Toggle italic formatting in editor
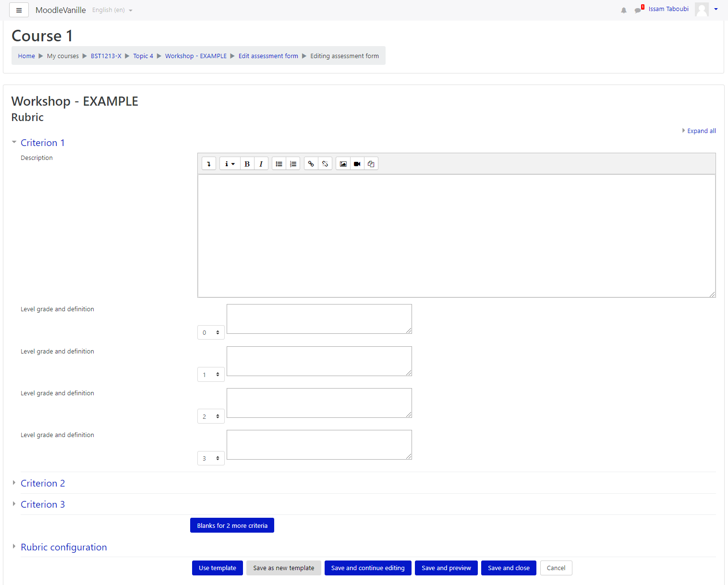This screenshot has height=585, width=728. tap(261, 164)
